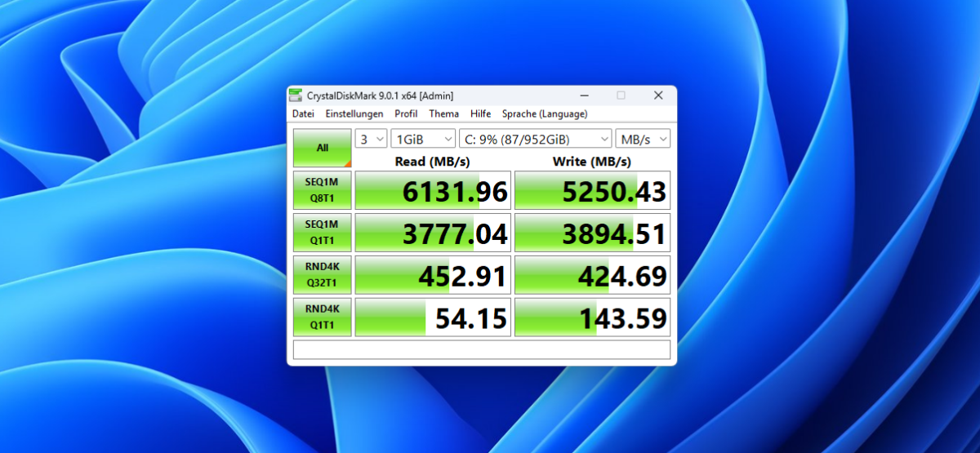Open the test count dropdown showing 3
The width and height of the screenshot is (980, 453).
pos(372,140)
